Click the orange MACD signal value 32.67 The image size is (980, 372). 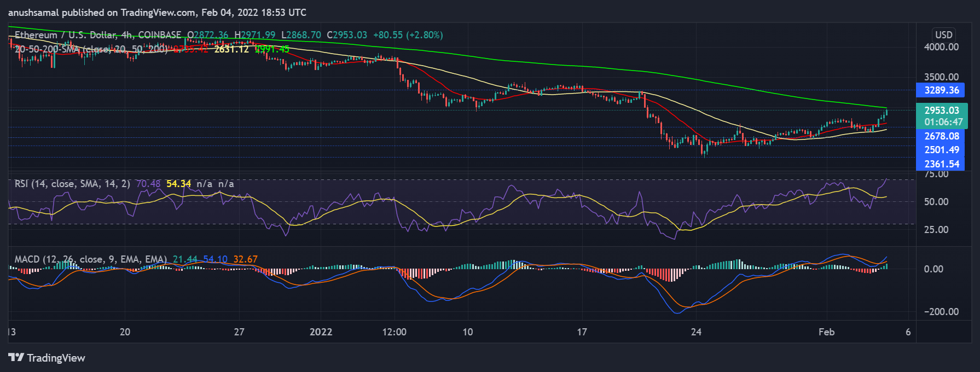[245, 259]
